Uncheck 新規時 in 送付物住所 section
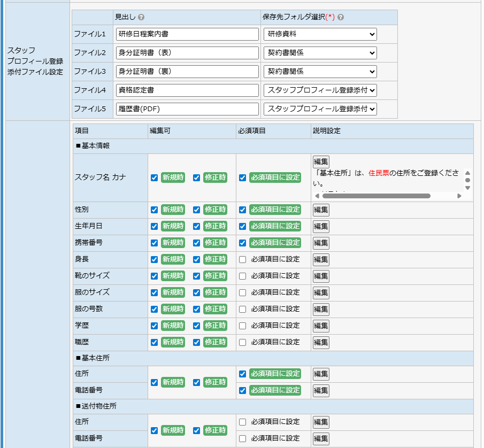The width and height of the screenshot is (484, 448). [155, 431]
